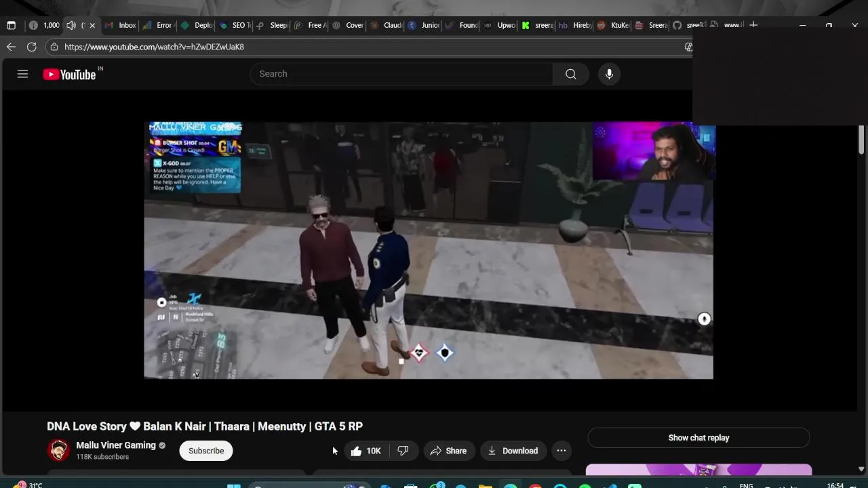Image resolution: width=868 pixels, height=488 pixels.
Task: Select the YouTube URL in the address bar
Action: point(154,47)
